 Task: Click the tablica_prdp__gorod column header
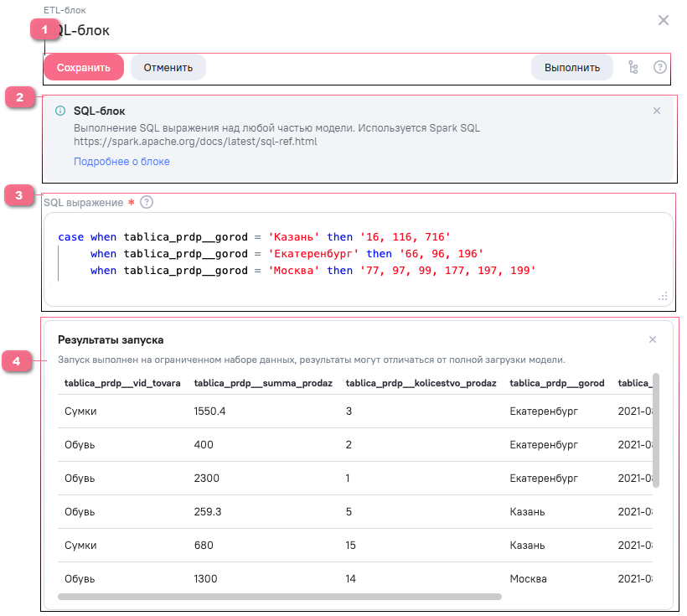(x=556, y=383)
